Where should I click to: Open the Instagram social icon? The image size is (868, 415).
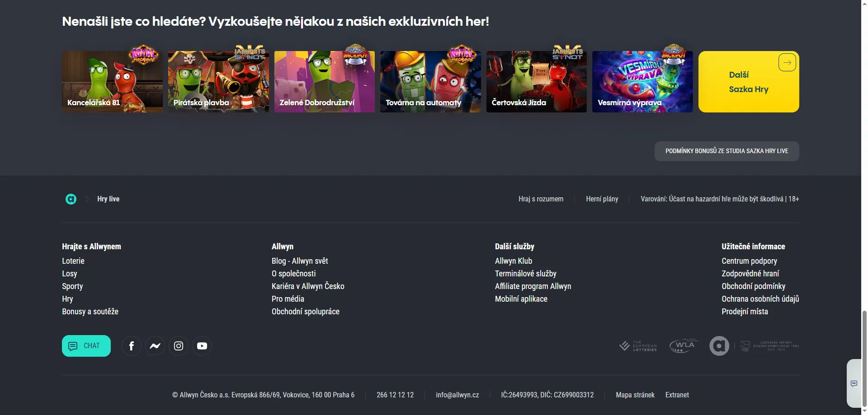click(179, 346)
